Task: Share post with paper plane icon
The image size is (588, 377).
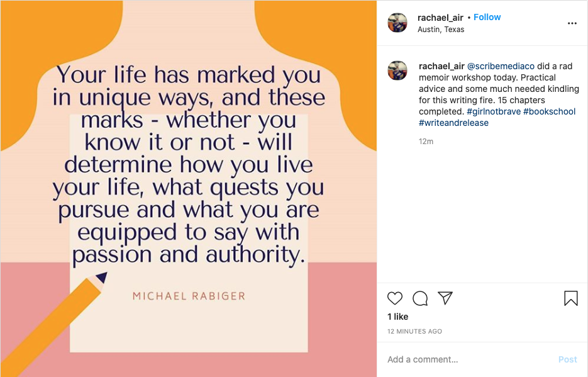Action: tap(445, 298)
